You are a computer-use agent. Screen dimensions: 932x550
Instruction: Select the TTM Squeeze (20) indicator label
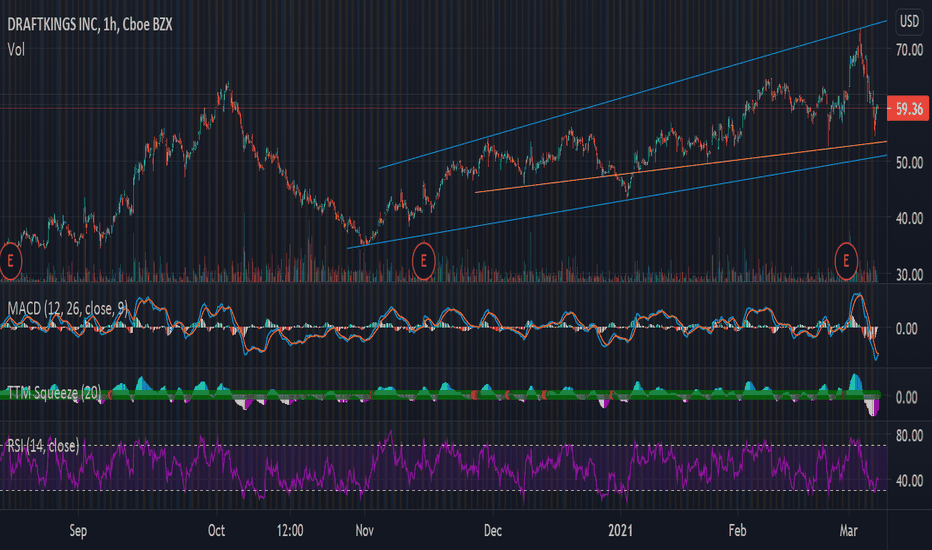coord(54,393)
